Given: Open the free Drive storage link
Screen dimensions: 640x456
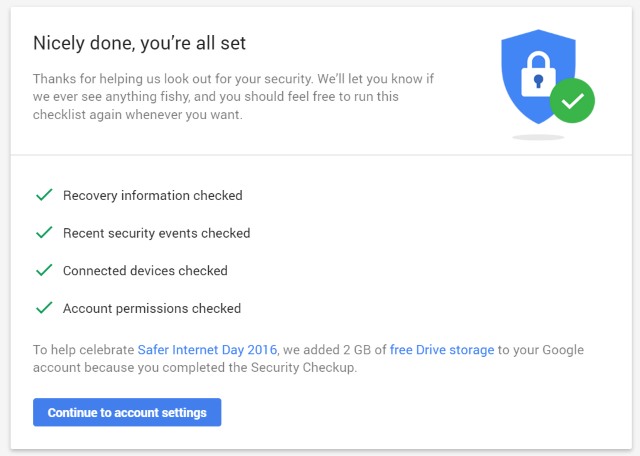Looking at the screenshot, I should point(442,350).
